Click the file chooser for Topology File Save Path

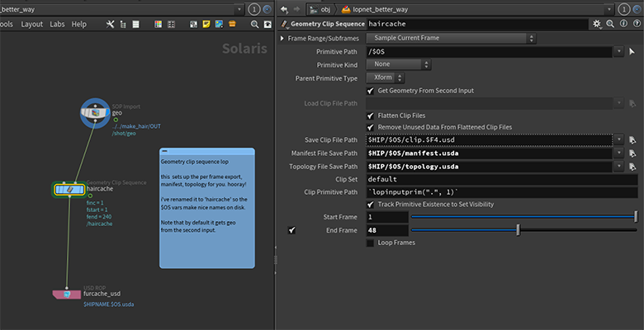pyautogui.click(x=632, y=167)
